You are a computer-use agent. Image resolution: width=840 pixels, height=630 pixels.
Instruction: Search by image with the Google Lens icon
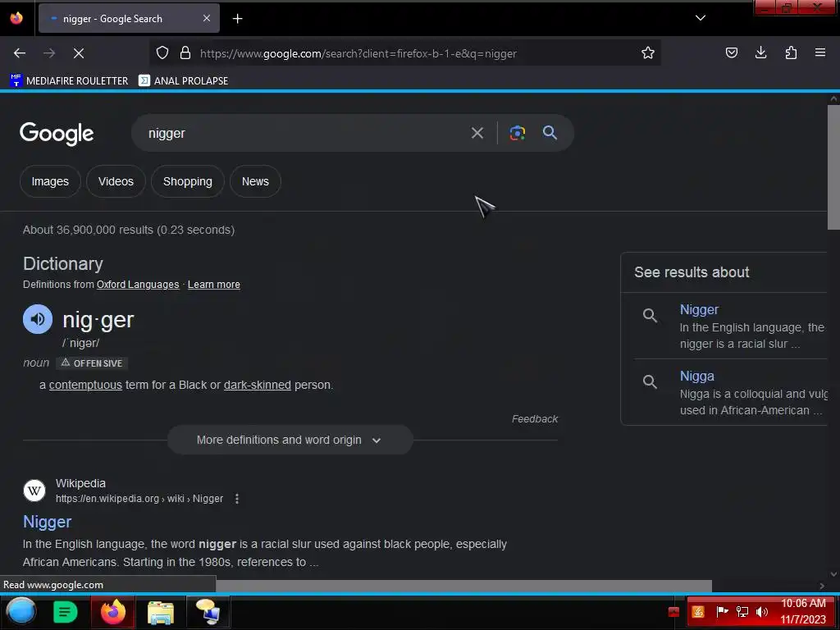[517, 133]
